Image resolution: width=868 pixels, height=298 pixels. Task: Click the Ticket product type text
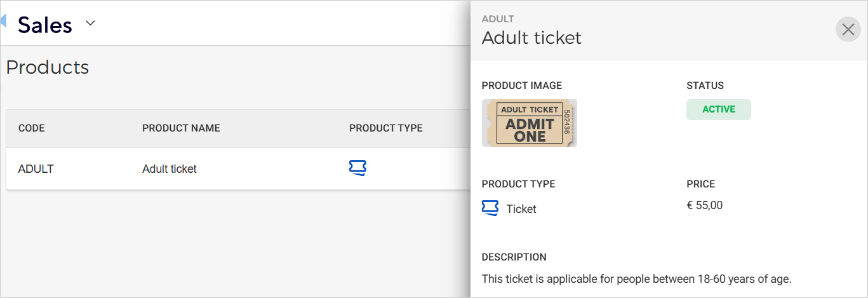521,209
